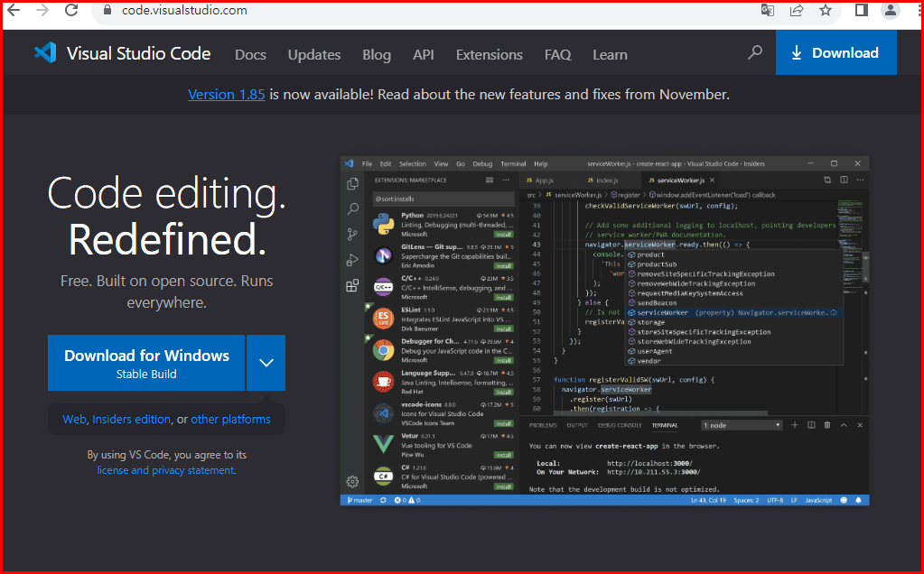
Task: Open the other platforms link
Action: tap(230, 419)
